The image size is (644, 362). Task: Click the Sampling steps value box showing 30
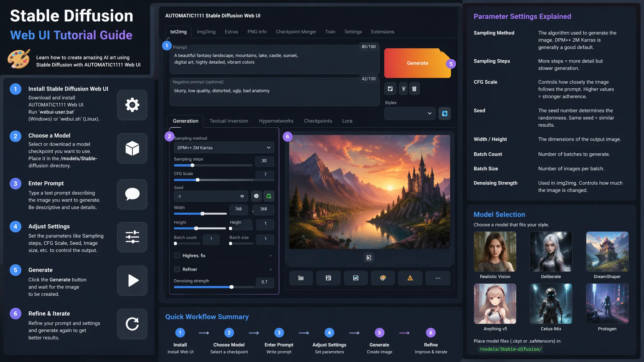[x=264, y=161]
